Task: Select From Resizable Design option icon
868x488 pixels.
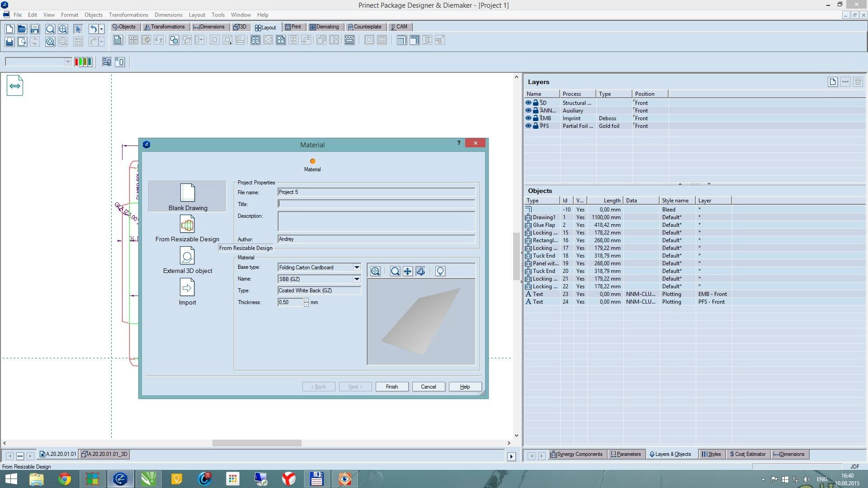Action: pyautogui.click(x=187, y=224)
